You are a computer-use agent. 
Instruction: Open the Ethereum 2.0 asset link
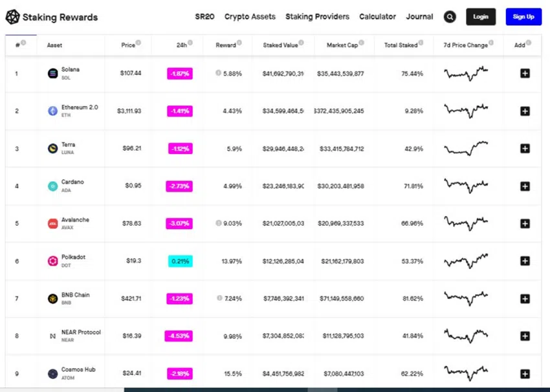click(x=80, y=107)
